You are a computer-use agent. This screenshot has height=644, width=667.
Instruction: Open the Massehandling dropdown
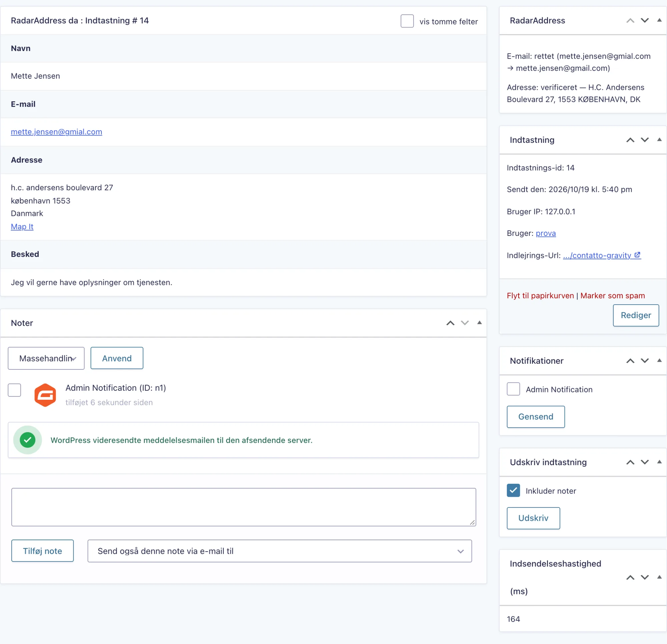(x=46, y=358)
